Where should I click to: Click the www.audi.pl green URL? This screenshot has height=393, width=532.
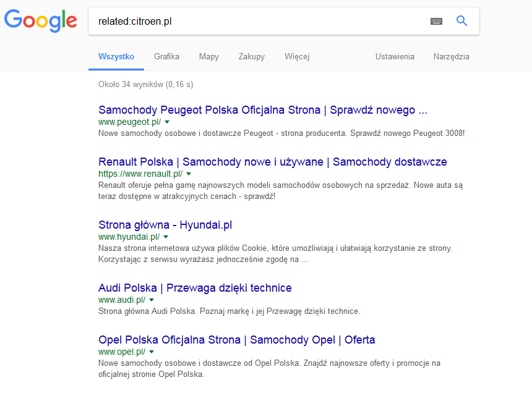click(122, 300)
